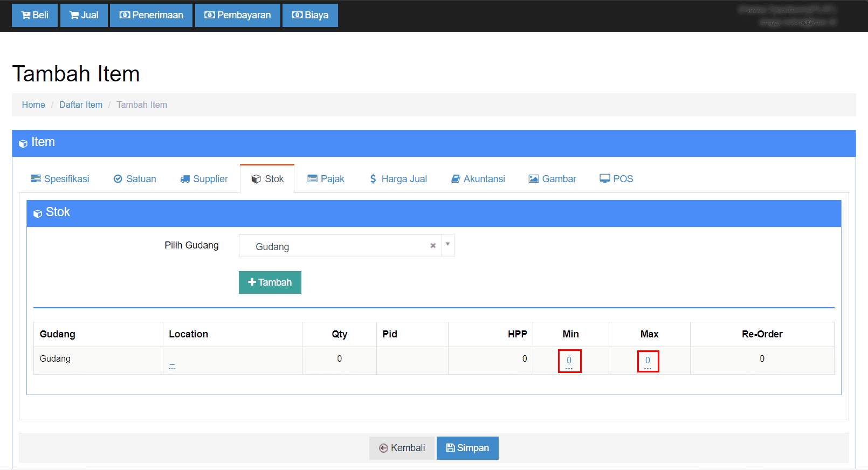This screenshot has width=868, height=470.
Task: Click the Pembayaran money icon
Action: [x=209, y=15]
